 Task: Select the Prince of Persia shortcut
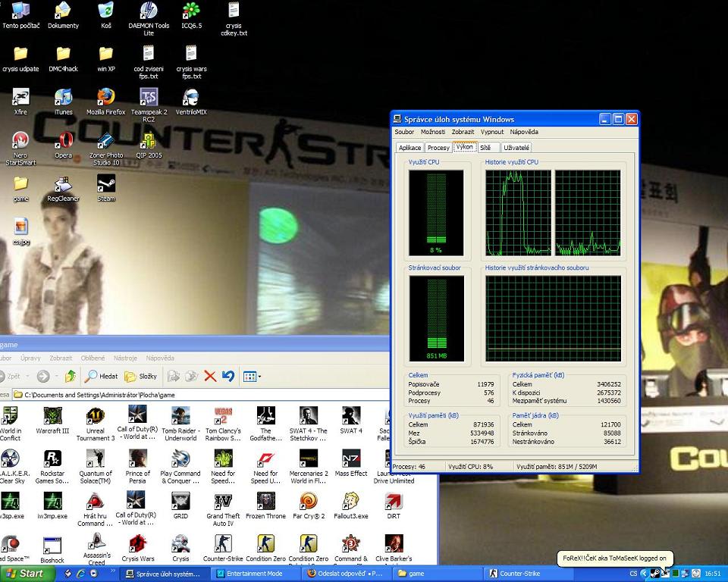[x=137, y=467]
